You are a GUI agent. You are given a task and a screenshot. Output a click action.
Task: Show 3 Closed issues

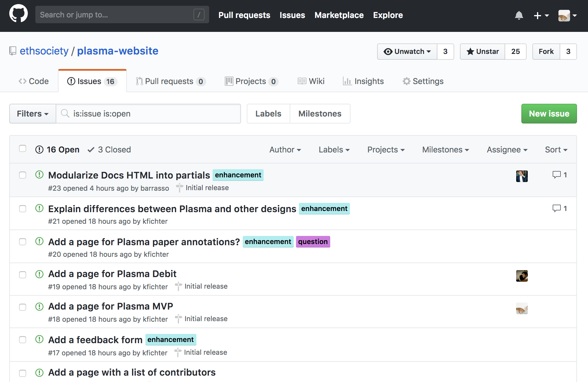click(109, 150)
